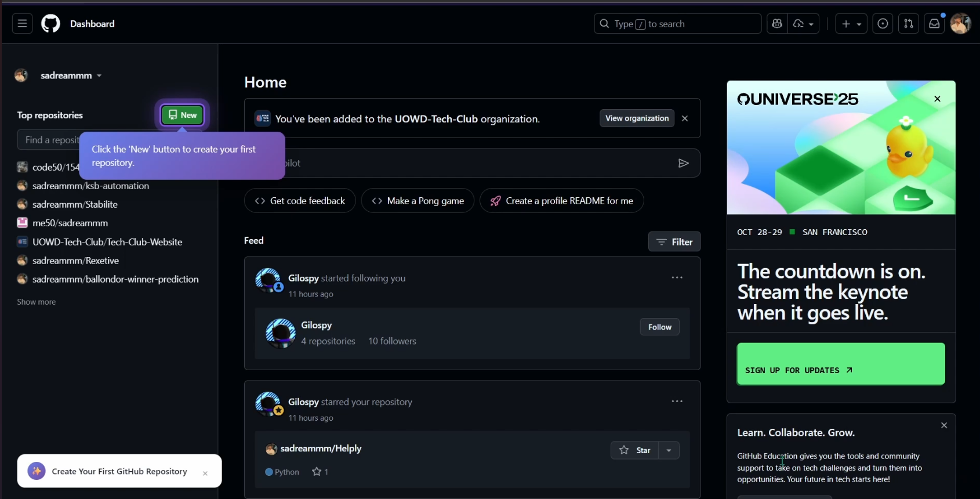Click Gilospy profile name in the follow card
Screen dimensions: 980x499
(316, 325)
